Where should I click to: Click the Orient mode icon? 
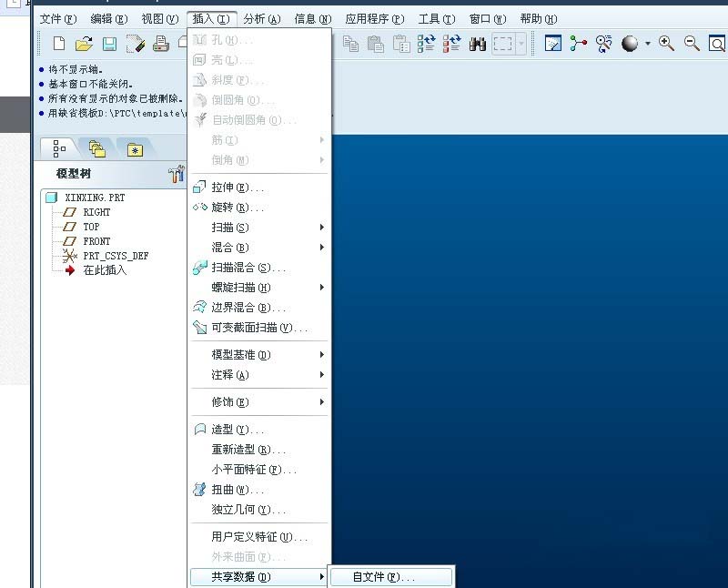pyautogui.click(x=603, y=44)
